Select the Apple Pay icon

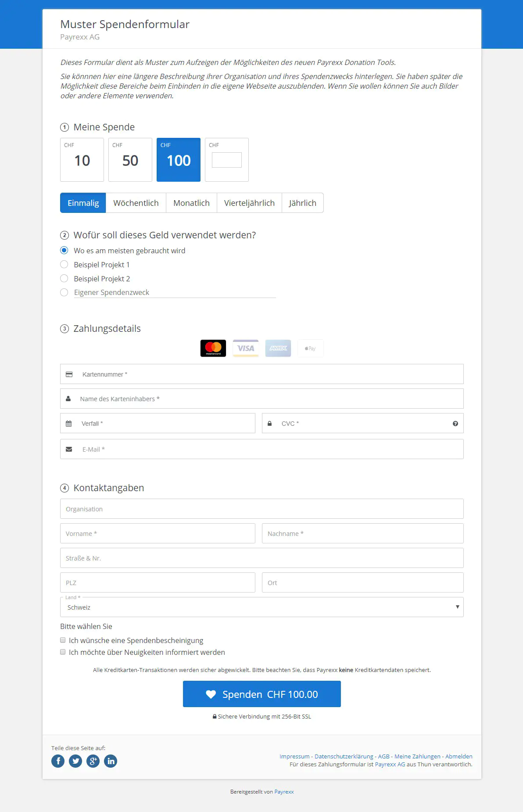point(311,348)
